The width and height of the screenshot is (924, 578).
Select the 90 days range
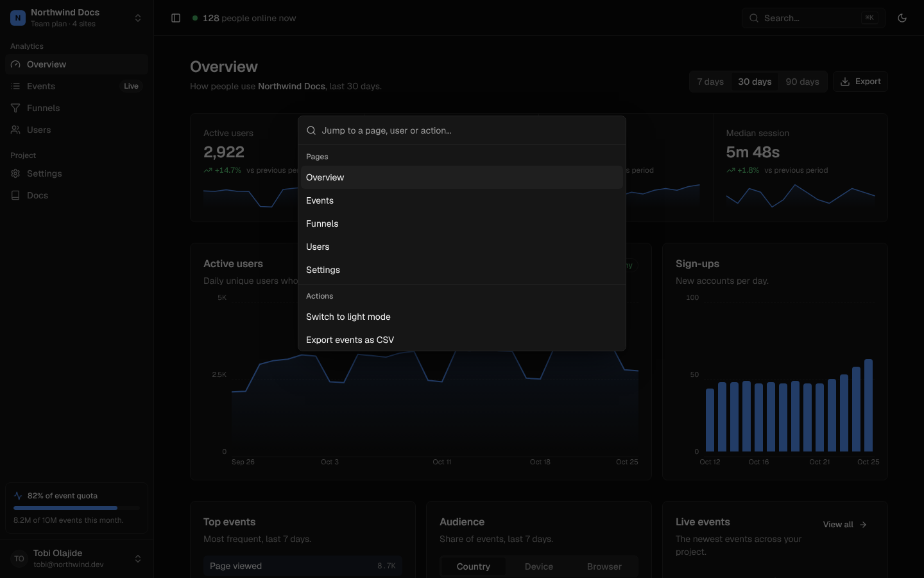tap(802, 82)
